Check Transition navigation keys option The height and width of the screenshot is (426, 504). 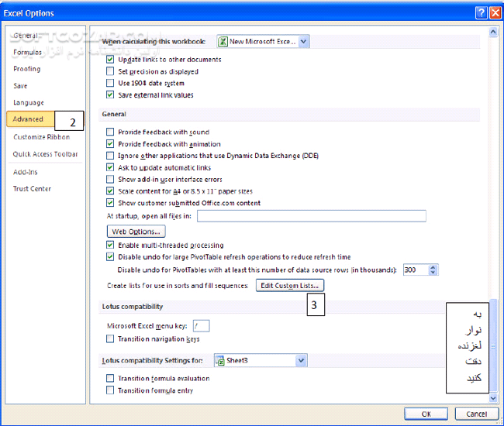[110, 338]
